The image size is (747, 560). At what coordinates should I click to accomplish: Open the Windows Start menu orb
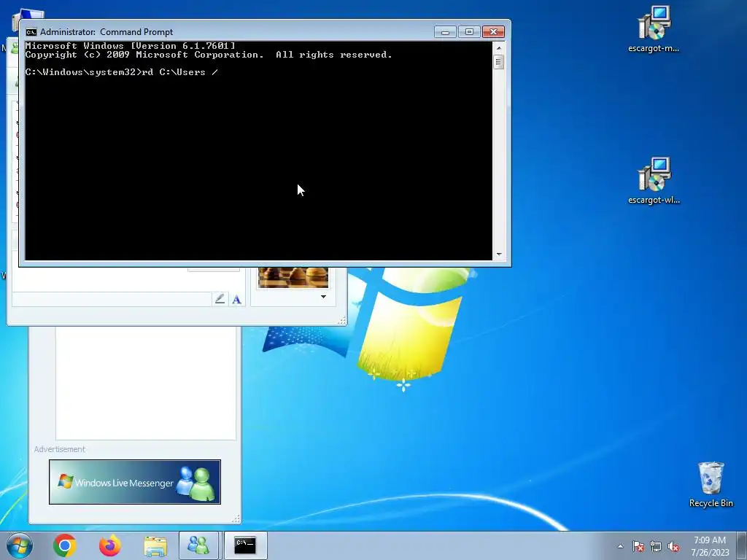coord(20,545)
